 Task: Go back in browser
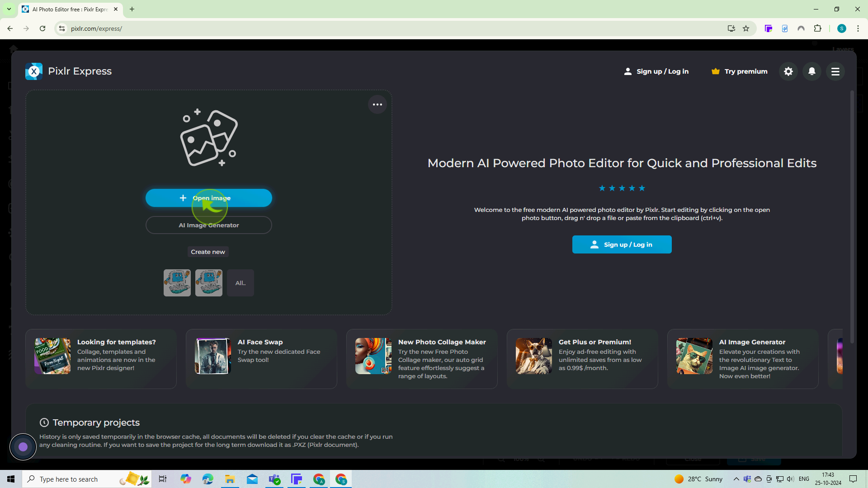point(10,28)
